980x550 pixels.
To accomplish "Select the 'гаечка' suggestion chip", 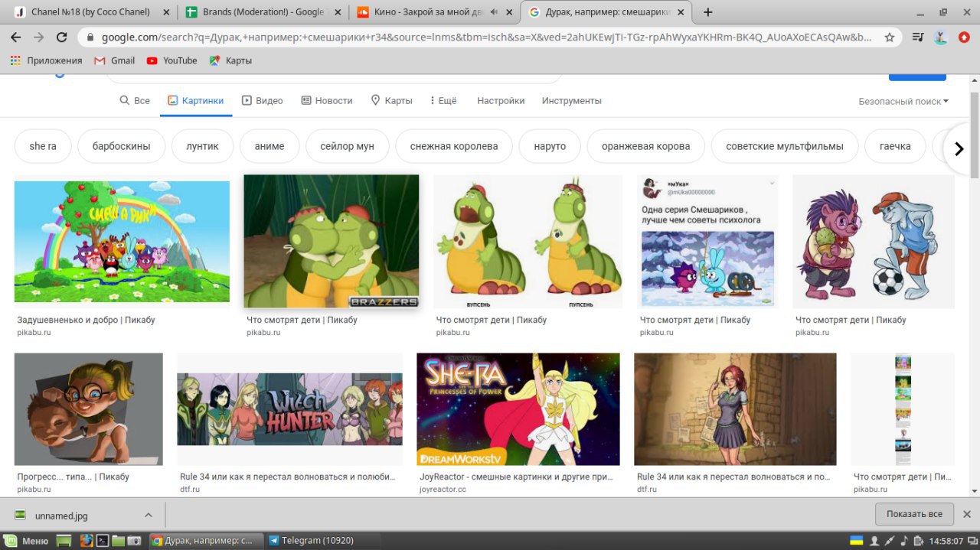I will click(x=895, y=146).
